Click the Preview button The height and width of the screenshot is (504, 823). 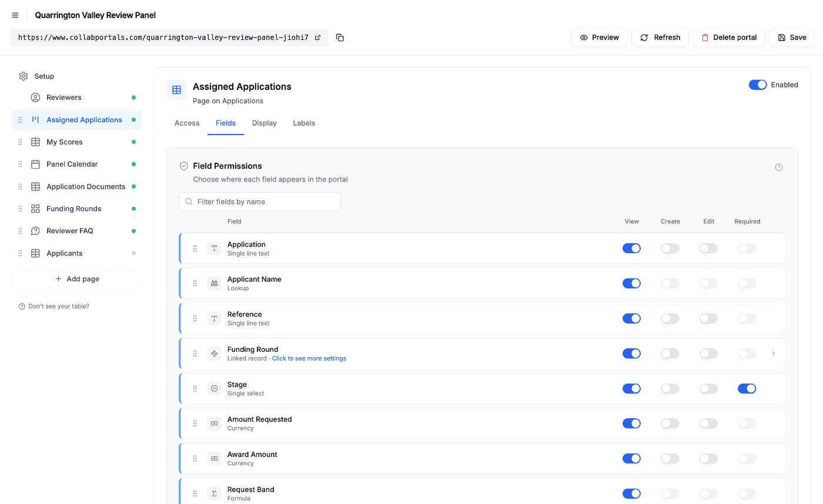[600, 38]
